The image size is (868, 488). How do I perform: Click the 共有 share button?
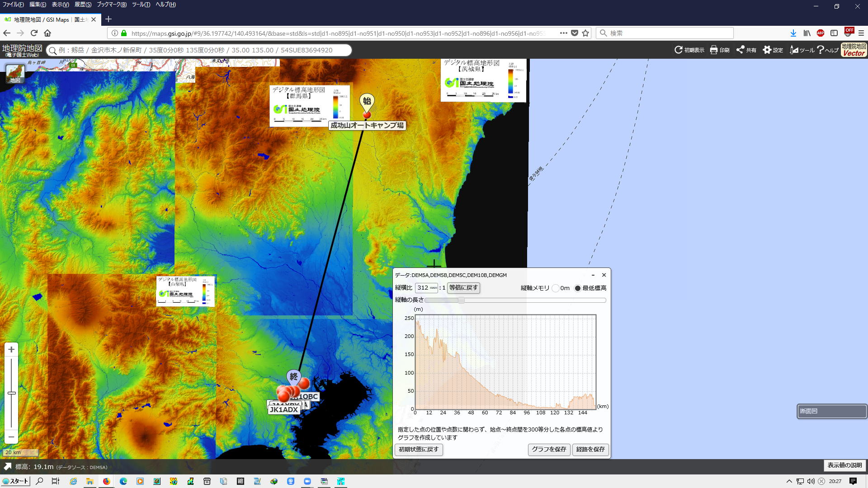(x=746, y=50)
